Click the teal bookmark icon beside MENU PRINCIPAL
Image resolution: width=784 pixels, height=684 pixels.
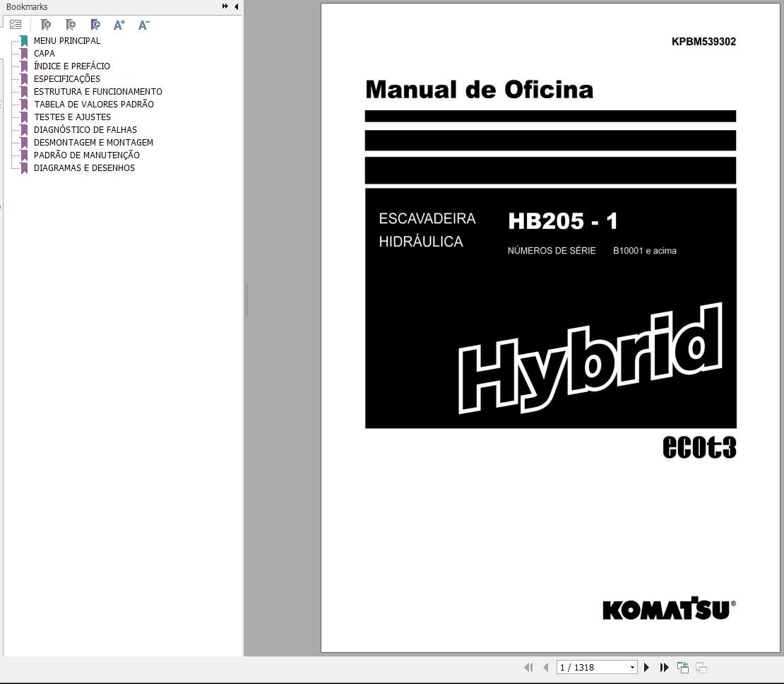tap(24, 40)
